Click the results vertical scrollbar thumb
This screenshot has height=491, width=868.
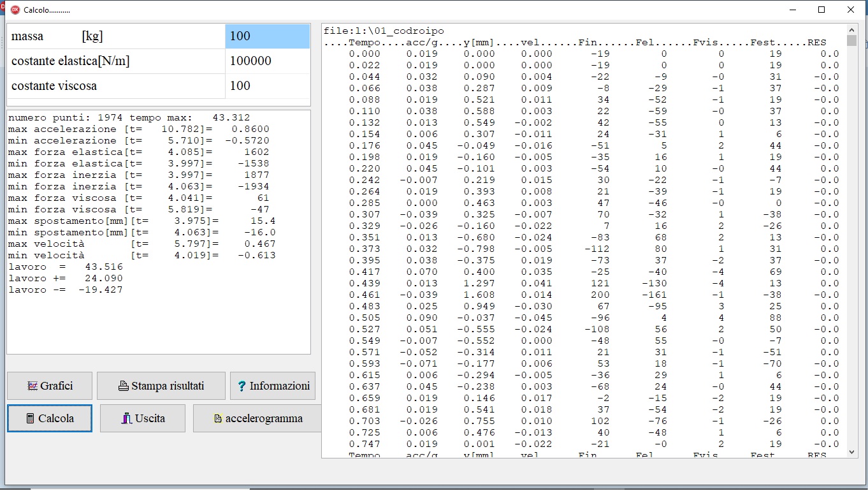(x=852, y=41)
